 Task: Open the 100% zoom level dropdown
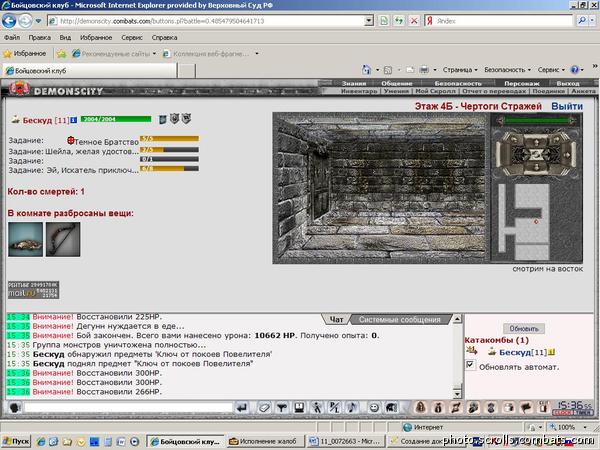tap(585, 427)
